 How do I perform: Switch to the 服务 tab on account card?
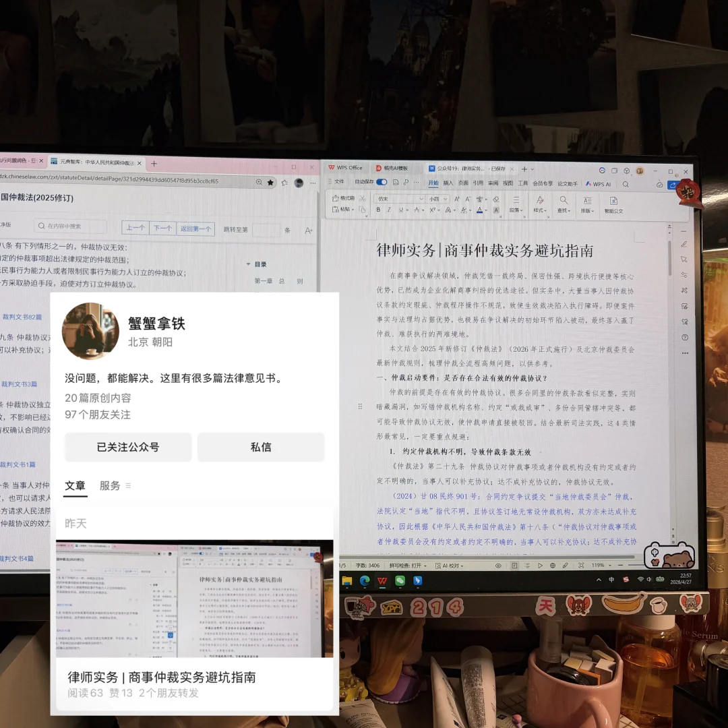(110, 485)
